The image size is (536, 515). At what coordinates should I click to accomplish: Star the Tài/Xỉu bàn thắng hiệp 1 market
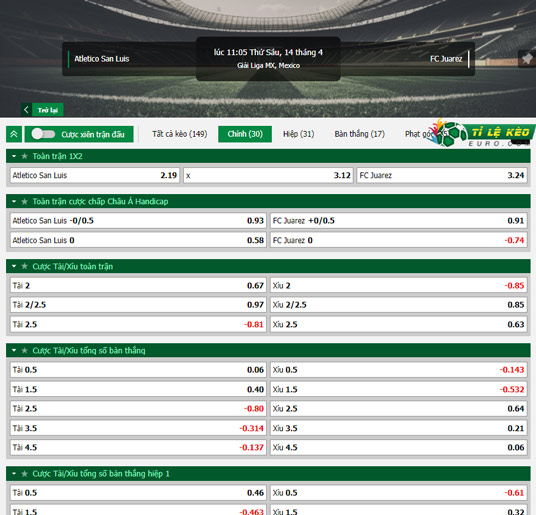click(x=24, y=474)
